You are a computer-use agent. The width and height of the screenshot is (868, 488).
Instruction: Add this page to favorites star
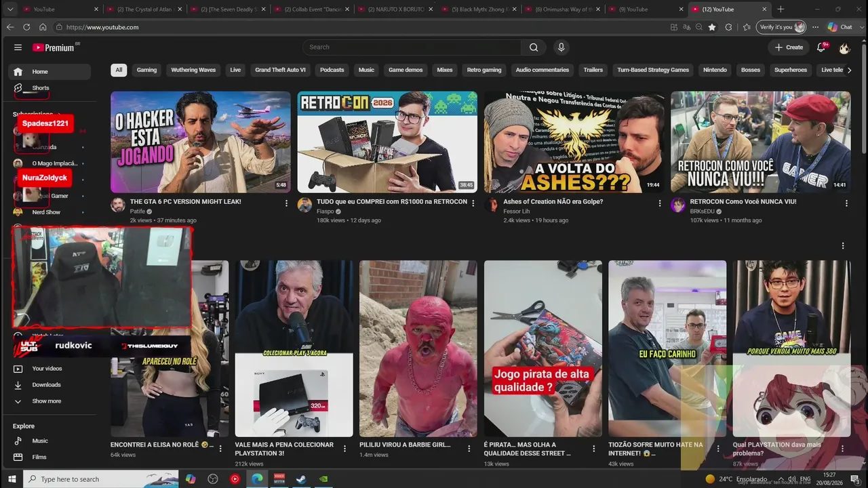click(x=712, y=27)
